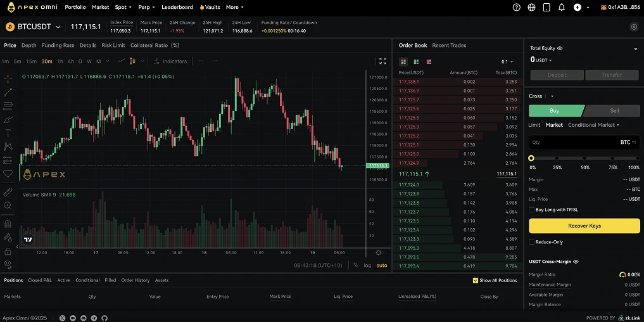Show bids-only order book view
Viewport: 644px width, 322px height.
[x=416, y=61]
